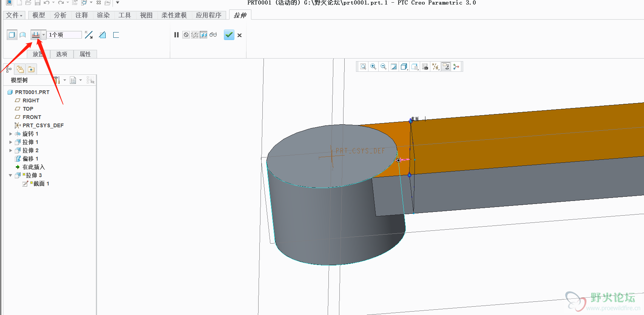Select the extrude as solid icon
Screen dimensions: 644x315
[x=12, y=35]
